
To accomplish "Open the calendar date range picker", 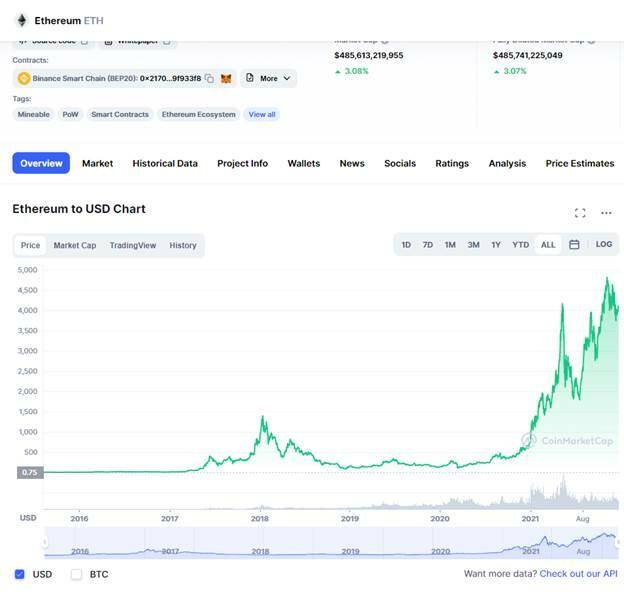I will [x=574, y=244].
